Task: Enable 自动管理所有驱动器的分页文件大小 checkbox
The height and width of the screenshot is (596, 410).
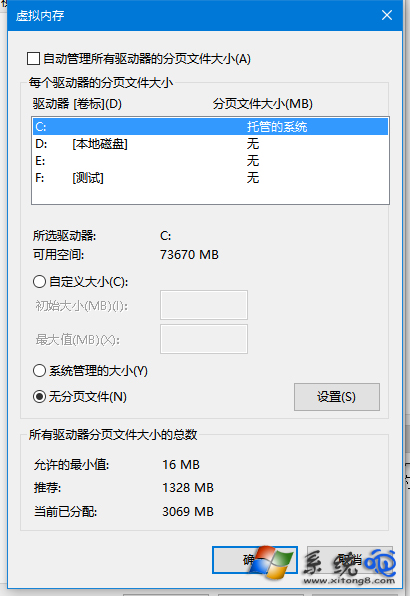Action: (33, 59)
